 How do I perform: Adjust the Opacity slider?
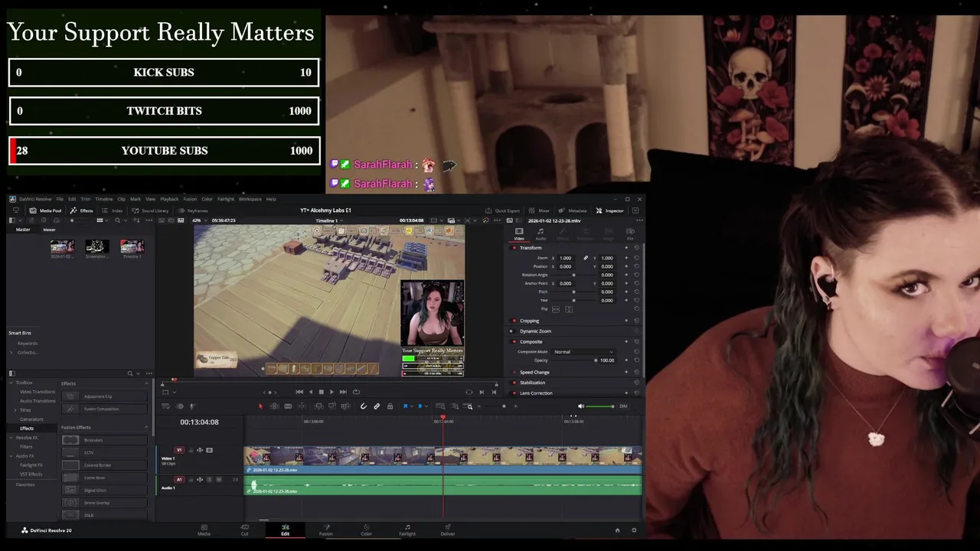596,360
